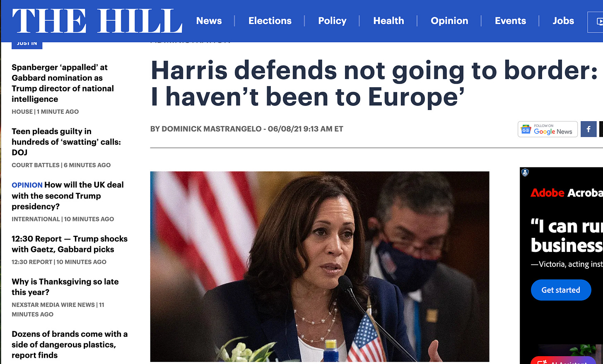Select the Health nav item
The width and height of the screenshot is (603, 364).
coord(388,21)
